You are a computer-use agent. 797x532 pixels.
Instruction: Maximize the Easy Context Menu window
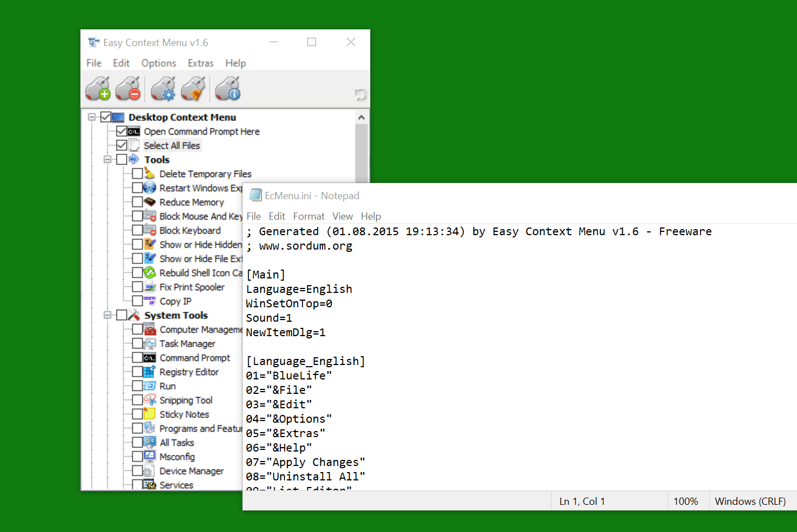[x=312, y=42]
